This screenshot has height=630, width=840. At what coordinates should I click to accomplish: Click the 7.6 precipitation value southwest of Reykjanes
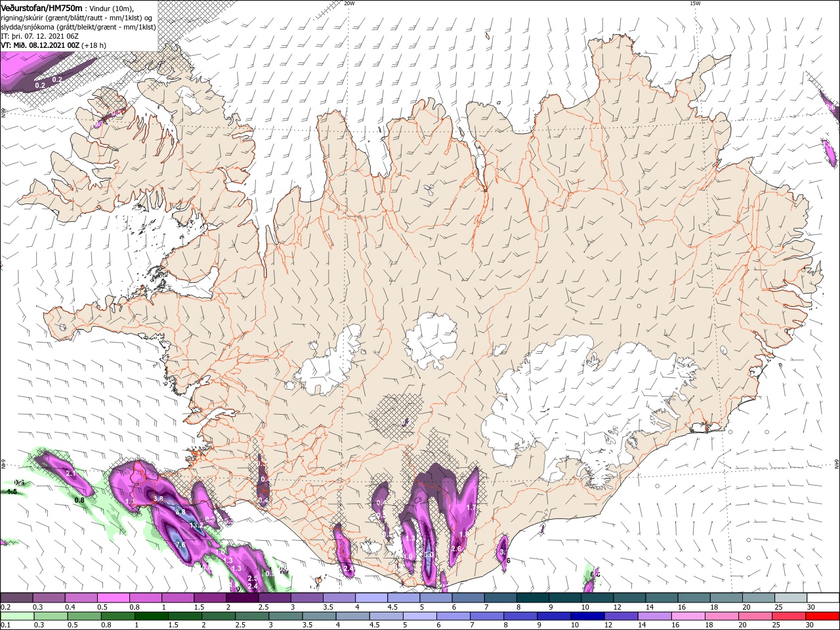click(182, 545)
